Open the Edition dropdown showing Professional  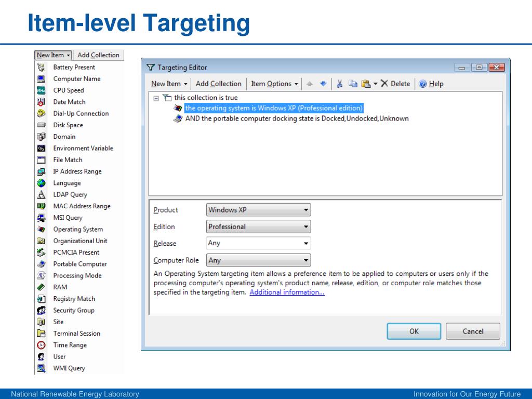259,227
